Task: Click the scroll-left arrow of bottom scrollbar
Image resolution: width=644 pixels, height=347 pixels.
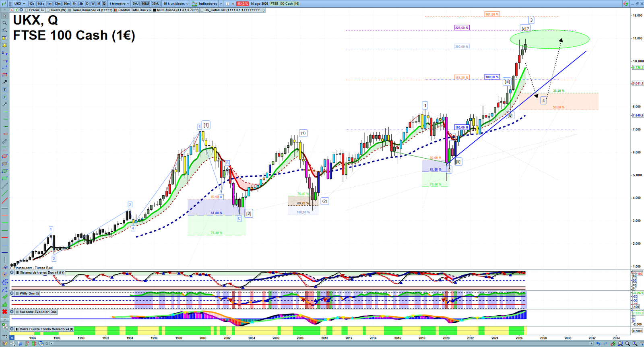Action: click(x=52, y=344)
